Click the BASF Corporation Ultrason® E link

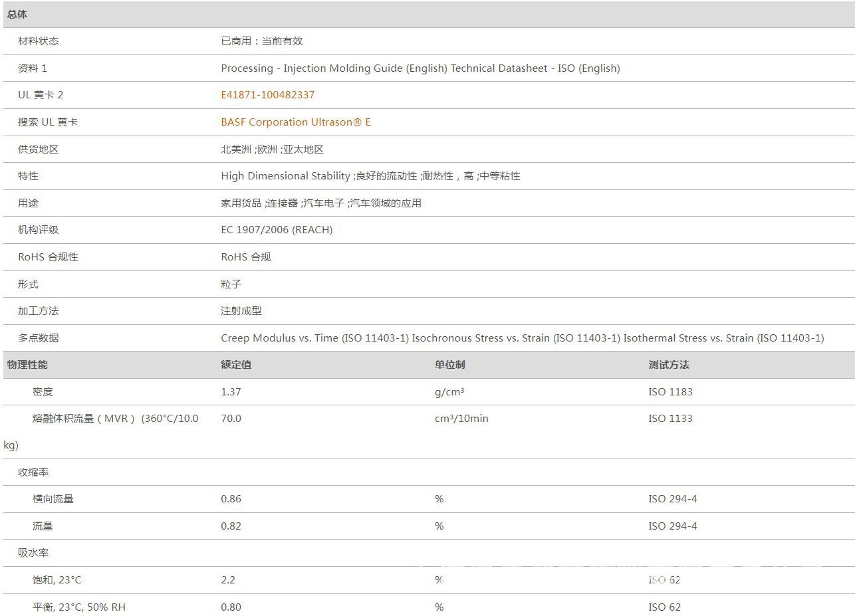pyautogui.click(x=296, y=122)
